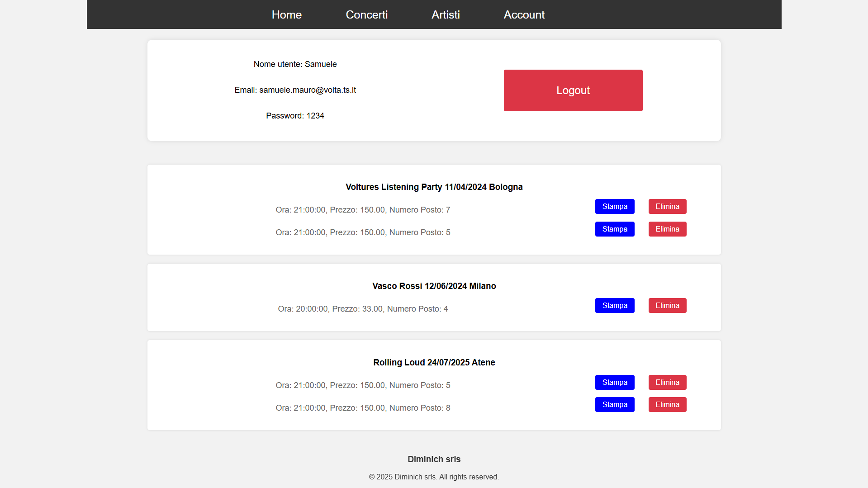Open the Home navigation item
Viewport: 868px width, 488px height.
pyautogui.click(x=286, y=14)
